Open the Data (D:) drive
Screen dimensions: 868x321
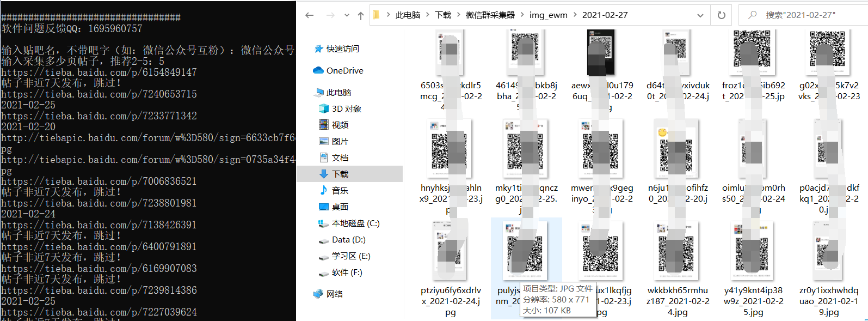(342, 240)
